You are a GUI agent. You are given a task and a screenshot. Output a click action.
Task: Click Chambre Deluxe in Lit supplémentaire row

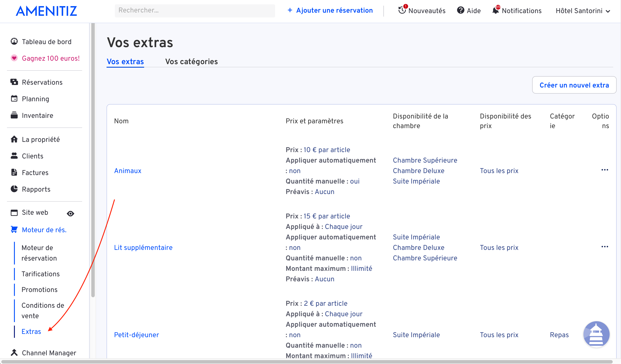point(418,247)
